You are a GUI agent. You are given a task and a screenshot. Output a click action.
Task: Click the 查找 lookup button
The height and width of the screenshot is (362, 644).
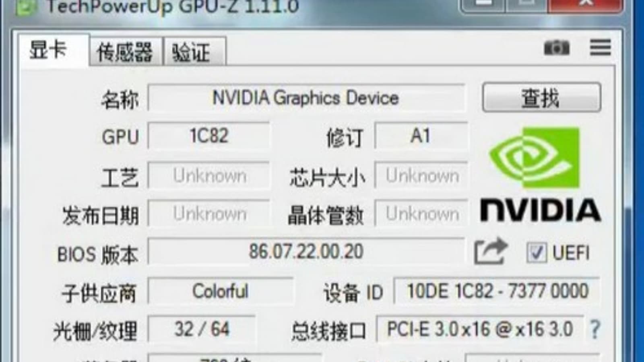(541, 98)
